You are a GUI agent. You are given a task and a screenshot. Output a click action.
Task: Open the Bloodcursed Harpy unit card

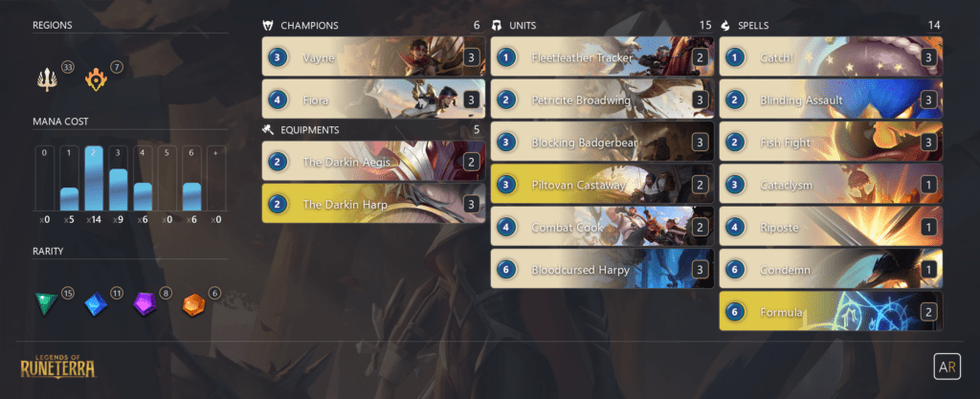pos(603,269)
